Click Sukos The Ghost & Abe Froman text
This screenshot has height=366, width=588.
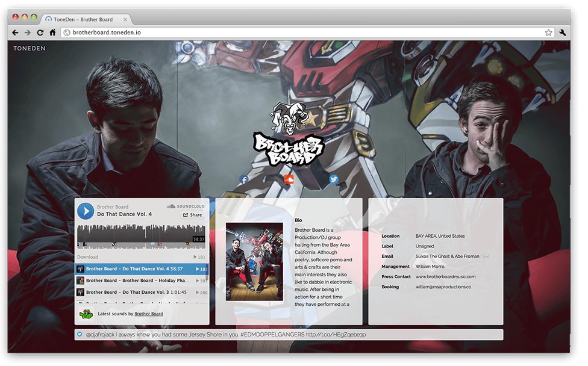[x=448, y=256]
